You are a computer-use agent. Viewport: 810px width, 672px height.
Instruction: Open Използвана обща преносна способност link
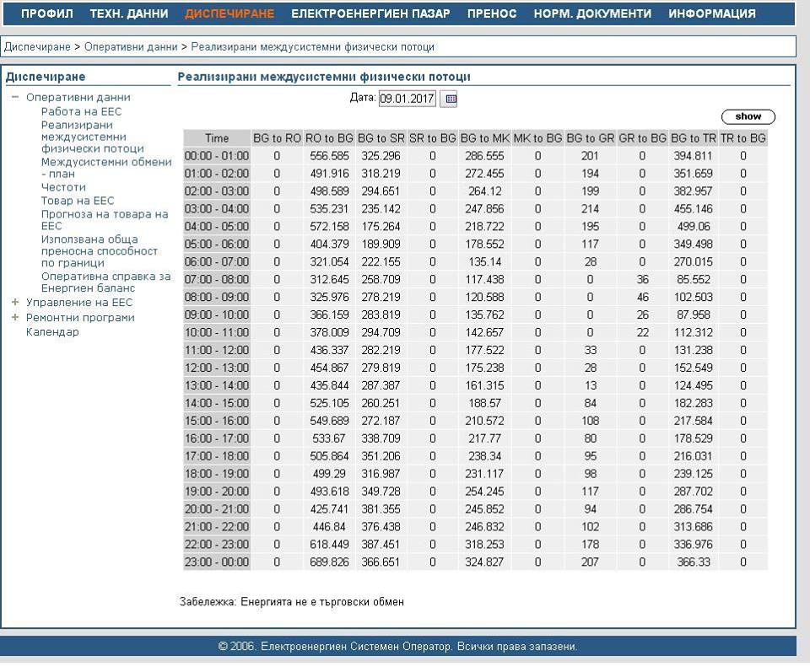pos(100,250)
